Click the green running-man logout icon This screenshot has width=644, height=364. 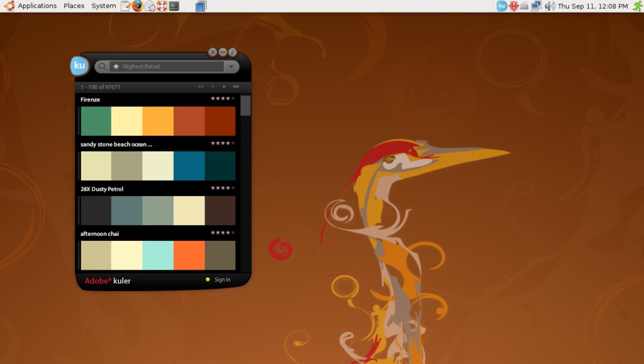pyautogui.click(x=638, y=6)
